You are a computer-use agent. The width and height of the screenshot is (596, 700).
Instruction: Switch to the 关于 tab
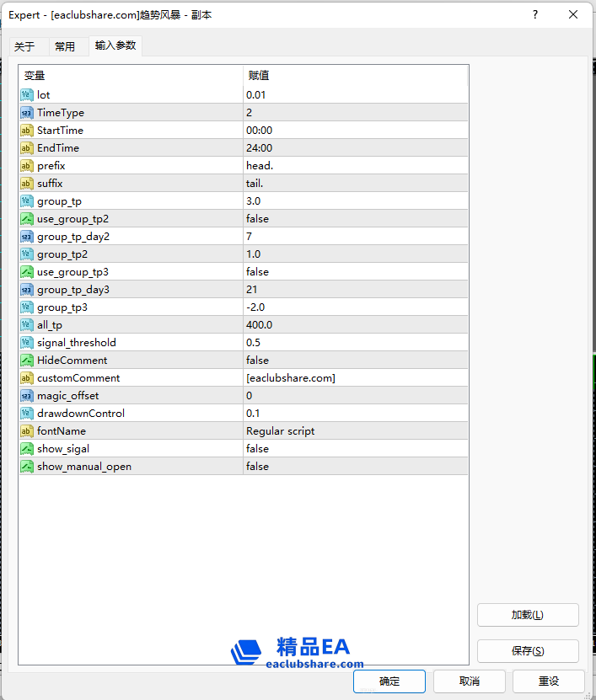click(x=24, y=46)
